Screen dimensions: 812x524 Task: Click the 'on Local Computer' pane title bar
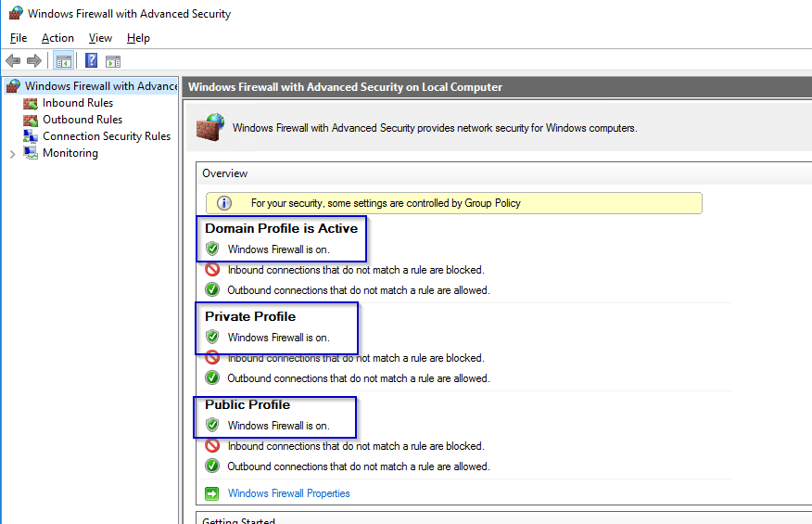pos(497,87)
